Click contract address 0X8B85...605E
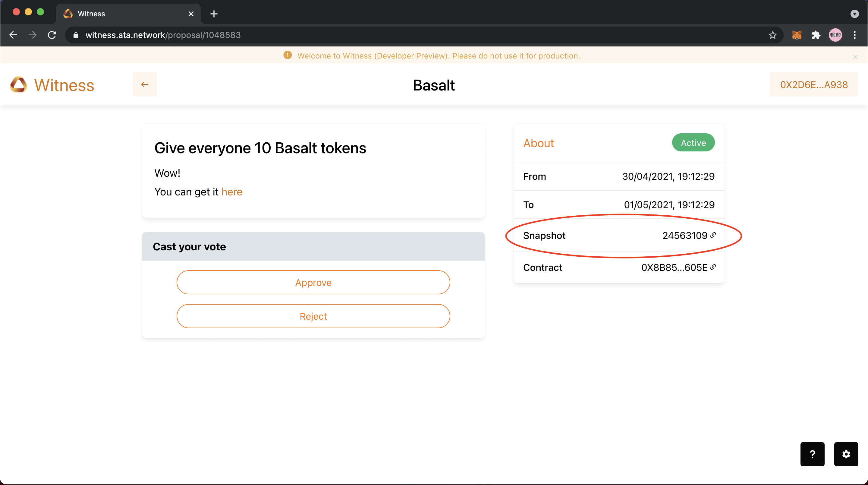The width and height of the screenshot is (868, 485). 674,268
